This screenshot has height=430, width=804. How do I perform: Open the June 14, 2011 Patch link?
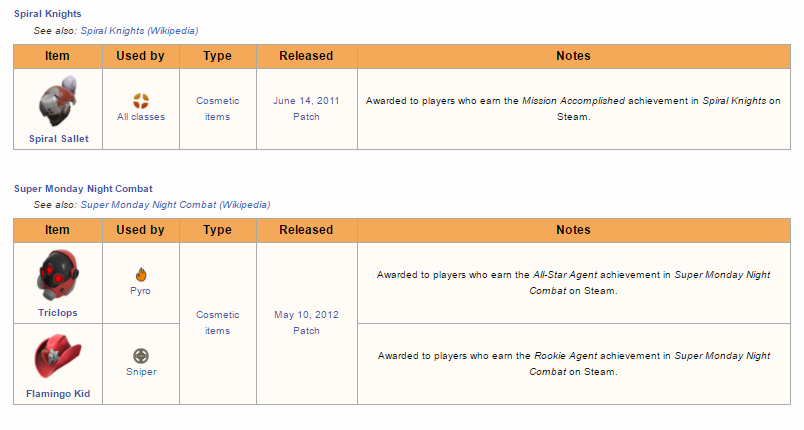click(306, 109)
